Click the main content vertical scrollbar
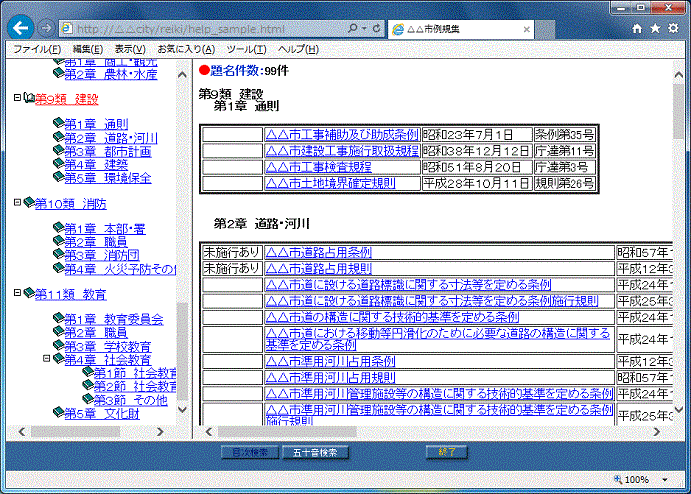The height and width of the screenshot is (494, 691). (x=679, y=250)
